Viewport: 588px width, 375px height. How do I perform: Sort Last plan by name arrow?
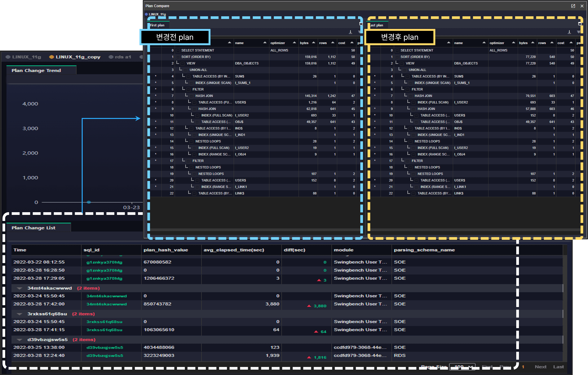point(484,43)
